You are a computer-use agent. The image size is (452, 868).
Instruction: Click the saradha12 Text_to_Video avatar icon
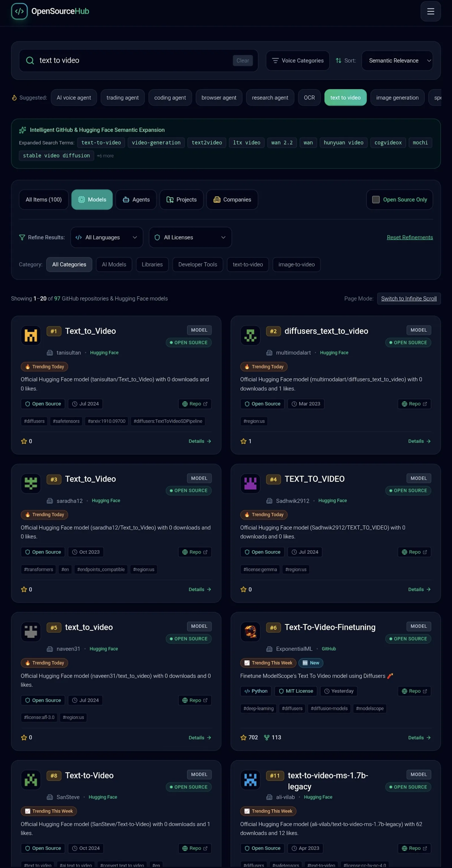(x=31, y=483)
